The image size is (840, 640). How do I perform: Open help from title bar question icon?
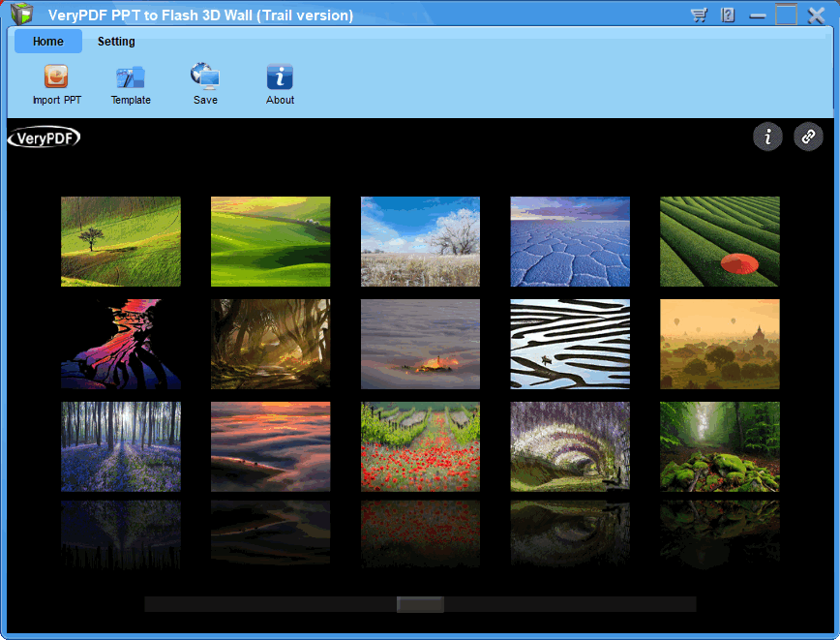tap(728, 15)
